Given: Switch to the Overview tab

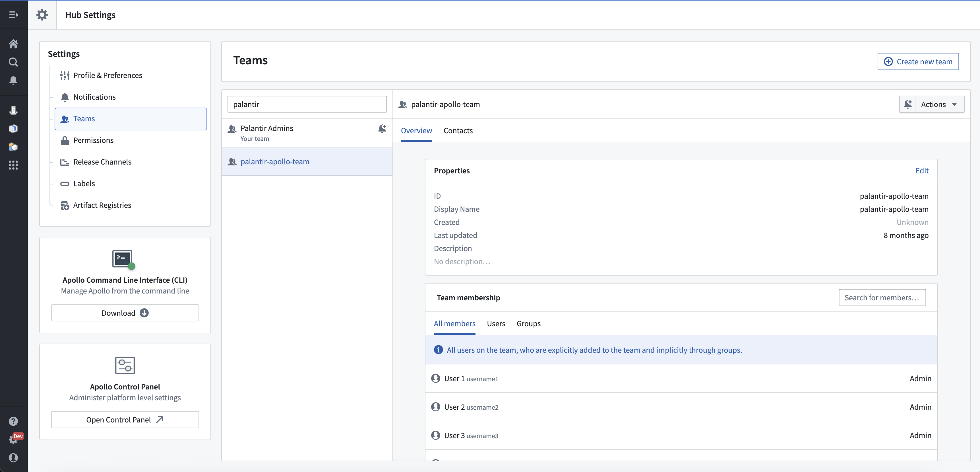Looking at the screenshot, I should click(x=416, y=131).
